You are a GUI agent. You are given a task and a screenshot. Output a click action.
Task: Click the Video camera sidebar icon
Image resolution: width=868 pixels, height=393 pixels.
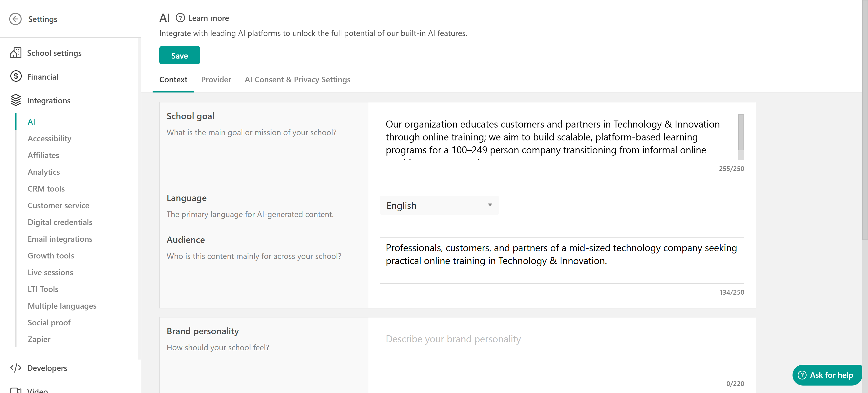click(16, 390)
